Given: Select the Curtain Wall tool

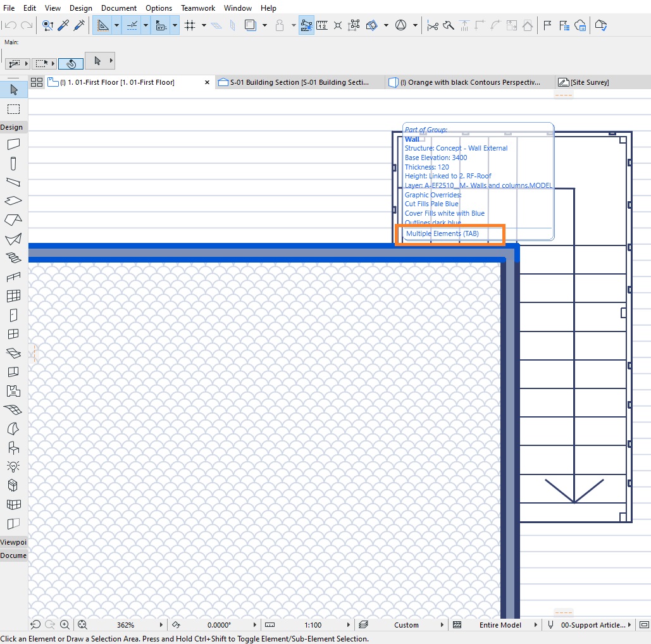Looking at the screenshot, I should 13,296.
